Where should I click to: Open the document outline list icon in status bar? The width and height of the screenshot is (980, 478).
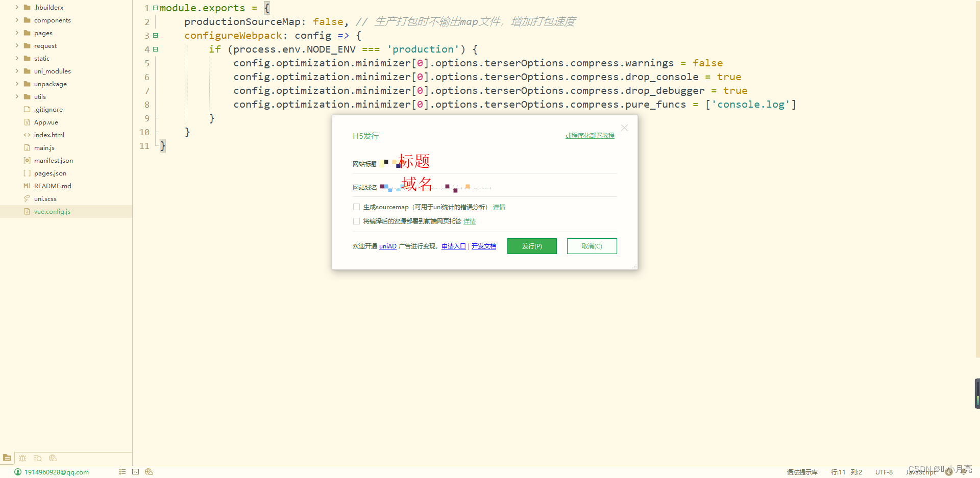tap(122, 472)
